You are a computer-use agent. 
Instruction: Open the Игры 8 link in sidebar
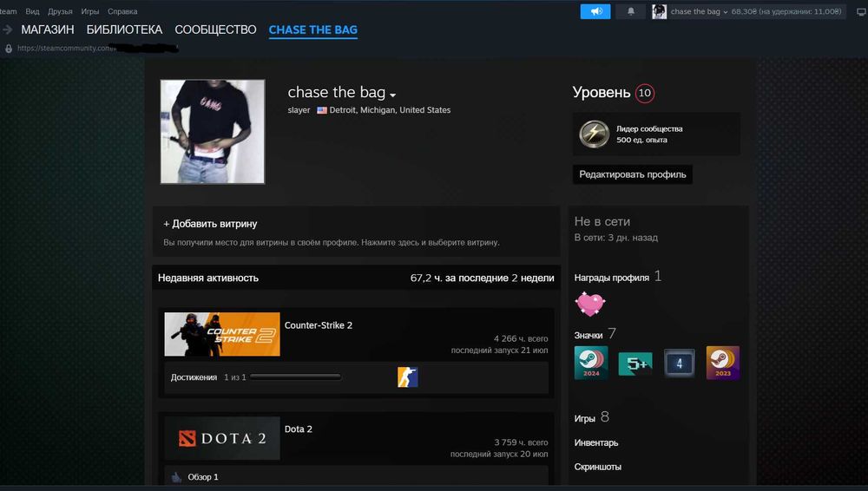coord(591,417)
